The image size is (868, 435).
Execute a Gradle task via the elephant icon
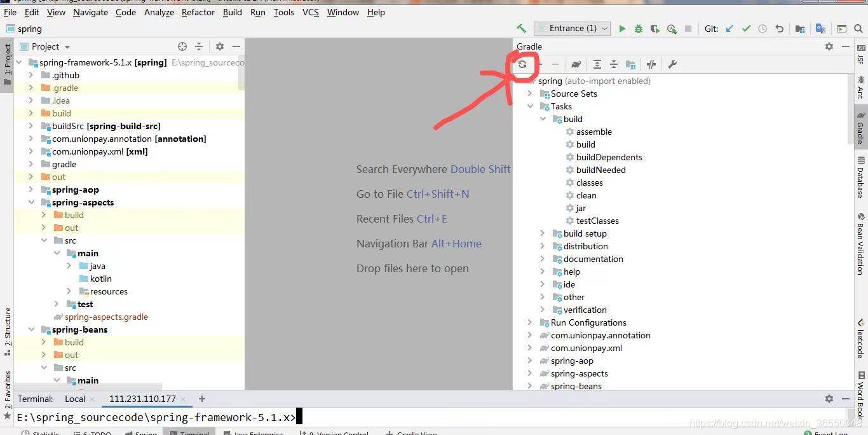576,64
